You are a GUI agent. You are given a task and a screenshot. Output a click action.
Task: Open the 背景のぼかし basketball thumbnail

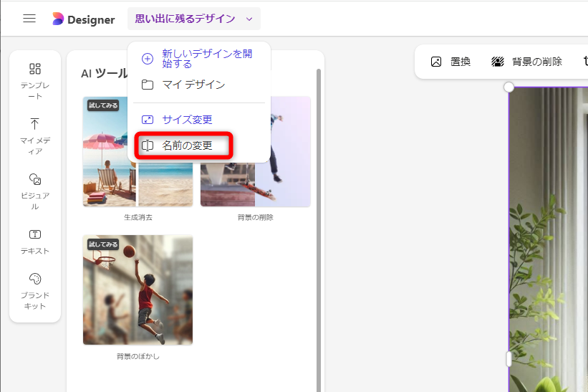tap(138, 290)
